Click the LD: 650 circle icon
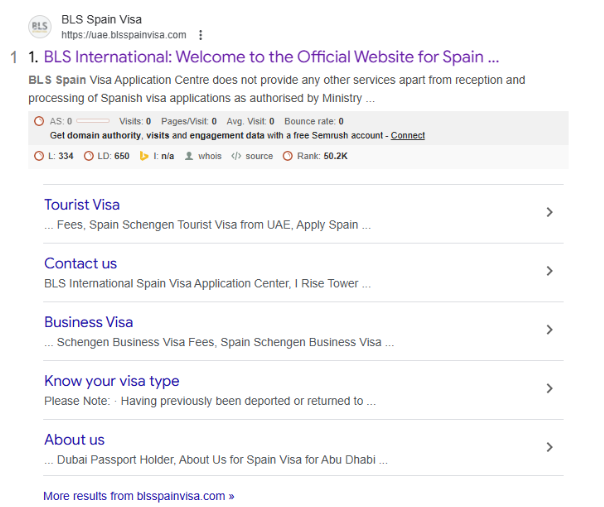The height and width of the screenshot is (507, 604). tap(89, 156)
